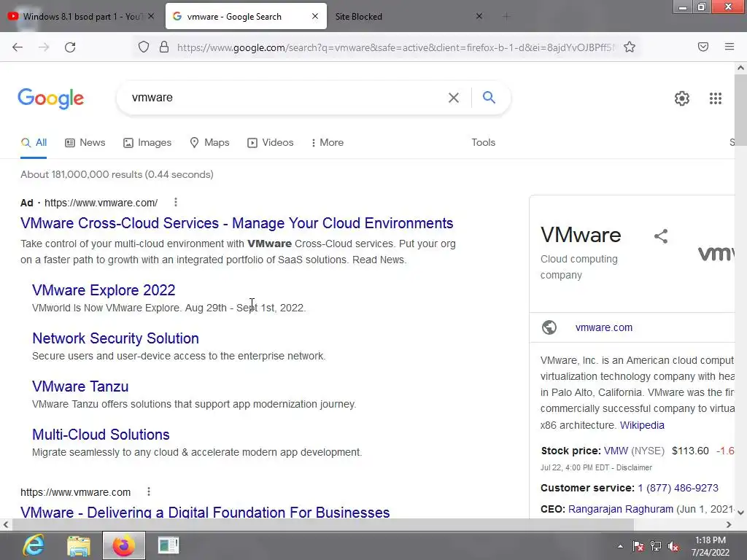Open VMware Cross-Cloud Services ad link

tap(237, 223)
